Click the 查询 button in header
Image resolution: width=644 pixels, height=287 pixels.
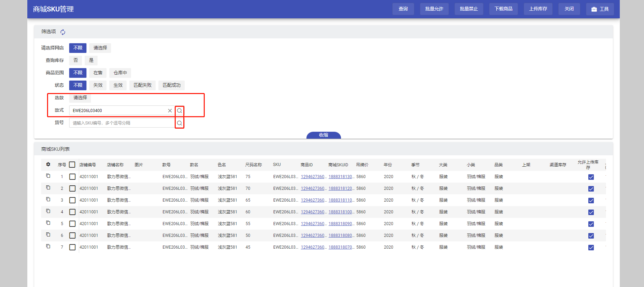pyautogui.click(x=403, y=9)
